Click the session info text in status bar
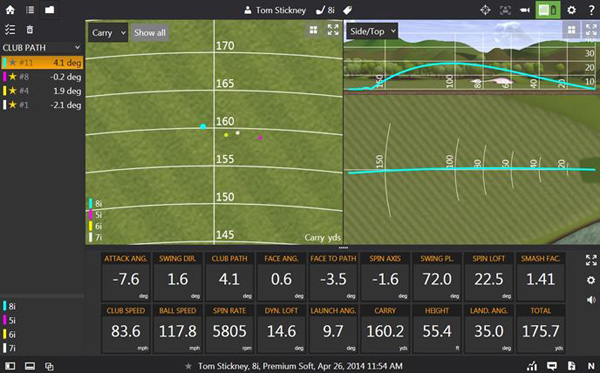Viewport: 600px width, 373px height. 300,366
